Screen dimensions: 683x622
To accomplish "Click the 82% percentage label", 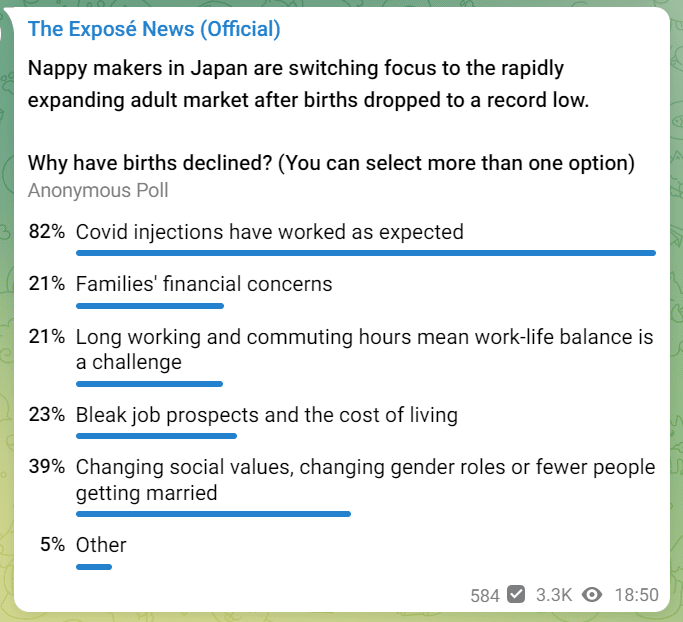I will pos(47,231).
